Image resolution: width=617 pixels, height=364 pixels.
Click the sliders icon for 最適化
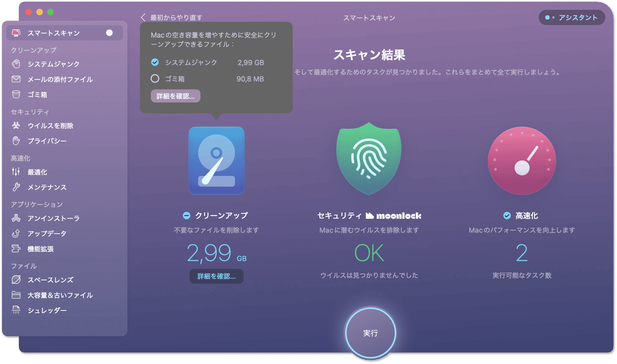16,172
